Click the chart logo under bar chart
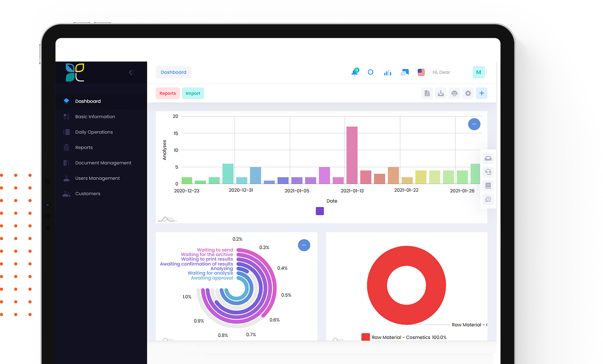Screen dimensions: 603x364 pyautogui.click(x=167, y=219)
